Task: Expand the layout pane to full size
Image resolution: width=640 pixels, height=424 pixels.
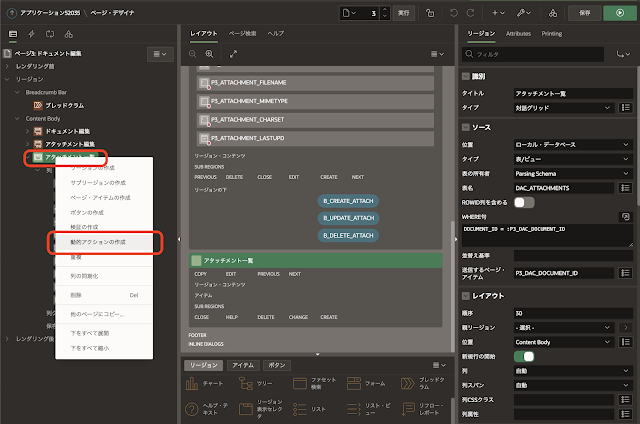Action: tap(233, 54)
